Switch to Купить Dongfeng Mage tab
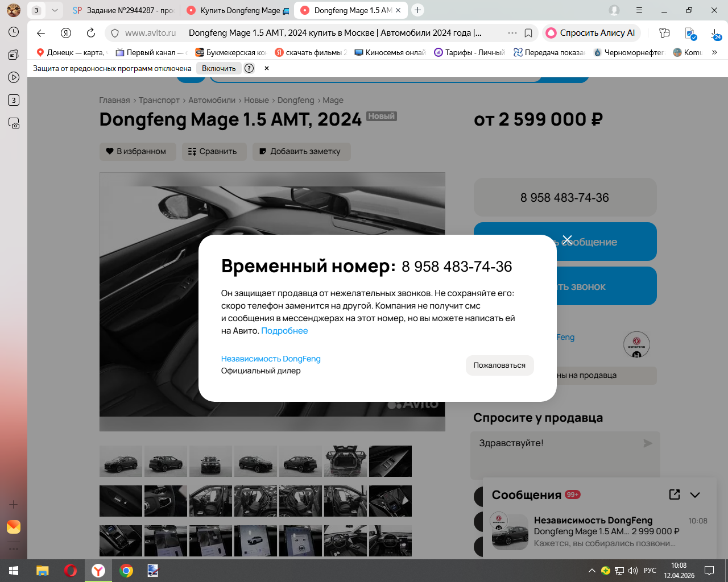Image resolution: width=728 pixels, height=582 pixels. (x=238, y=10)
